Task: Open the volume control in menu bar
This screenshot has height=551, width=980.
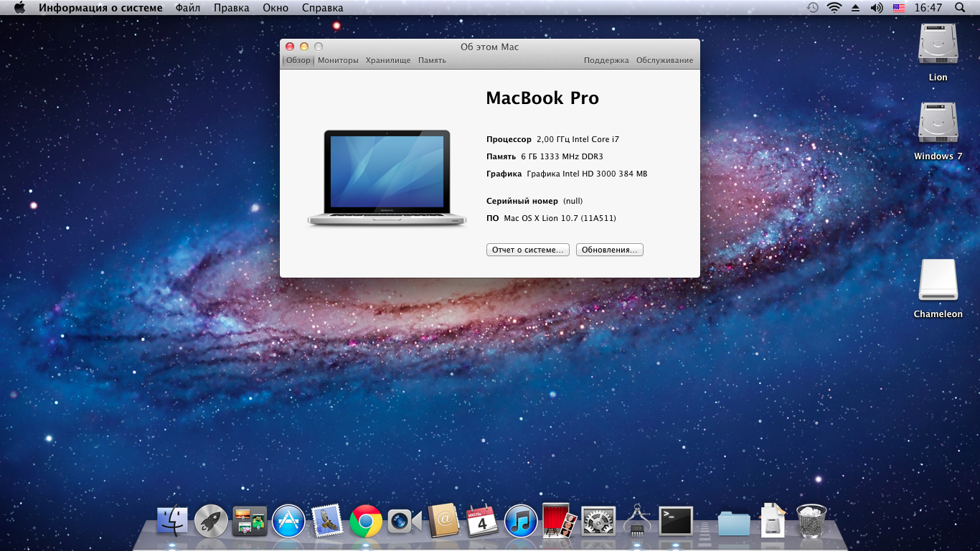Action: (x=876, y=8)
